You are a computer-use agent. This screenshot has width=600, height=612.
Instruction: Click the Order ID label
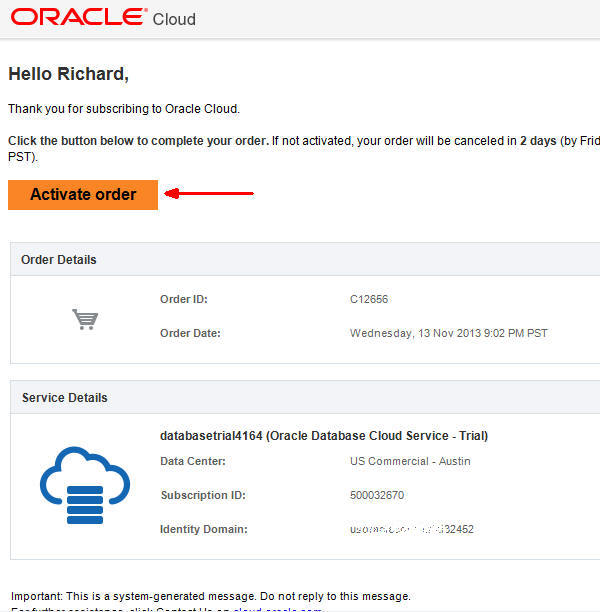pyautogui.click(x=184, y=299)
